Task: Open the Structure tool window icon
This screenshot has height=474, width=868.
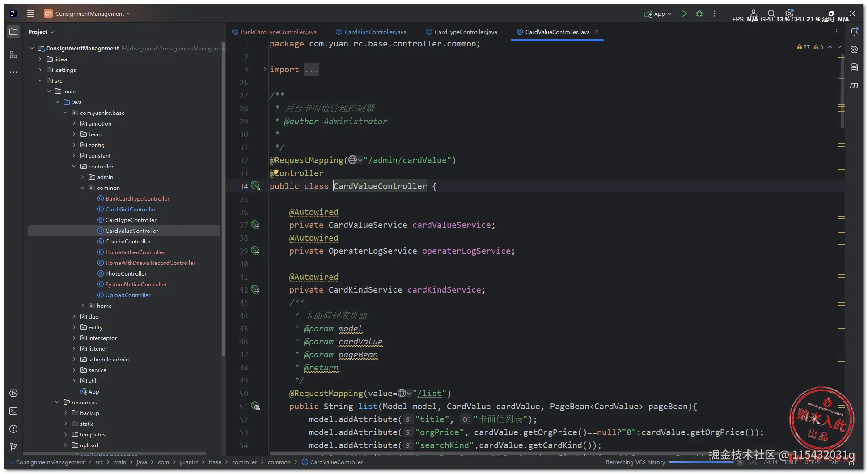Action: pos(13,55)
